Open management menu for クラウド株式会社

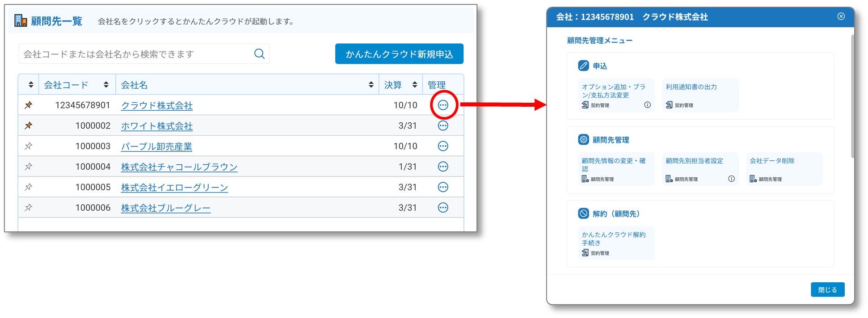coord(442,105)
